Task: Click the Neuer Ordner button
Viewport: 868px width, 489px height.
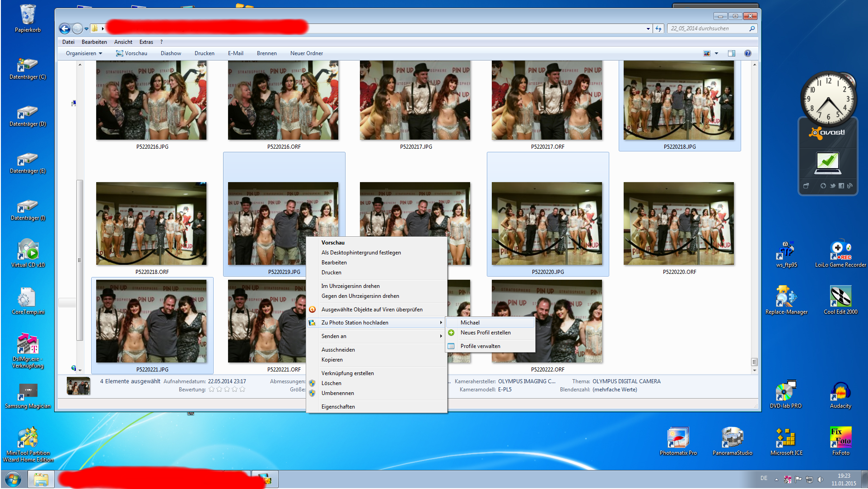Action: [307, 53]
